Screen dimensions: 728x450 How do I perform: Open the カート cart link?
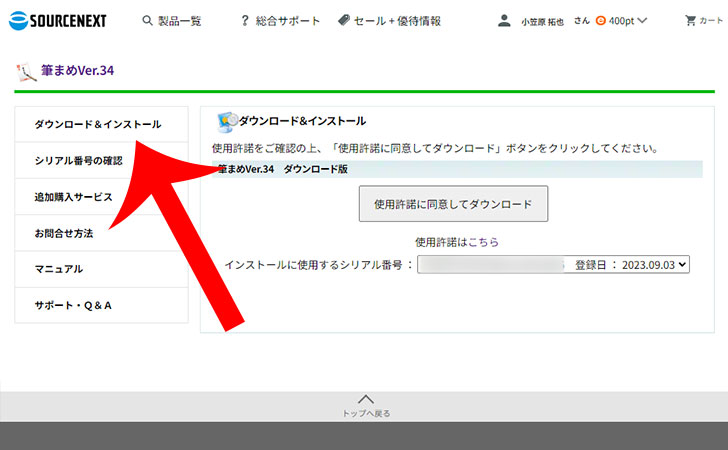(711, 20)
